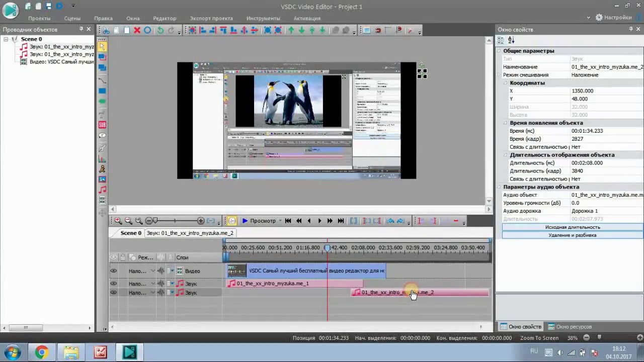Select the red music note audio tool
This screenshot has height=362, width=644.
102,190
